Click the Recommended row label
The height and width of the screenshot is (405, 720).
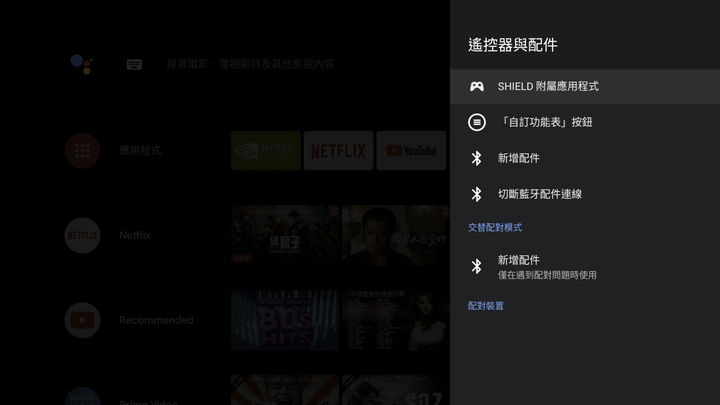[156, 320]
